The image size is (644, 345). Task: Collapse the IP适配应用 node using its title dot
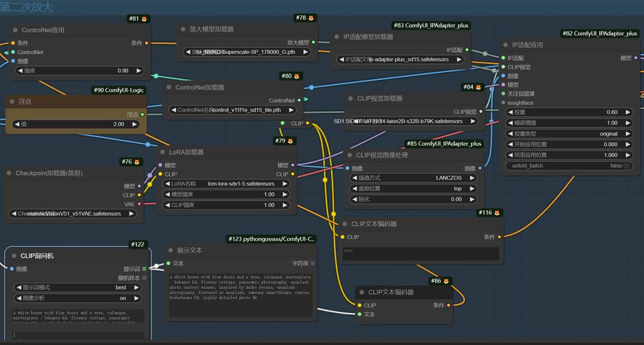[505, 45]
